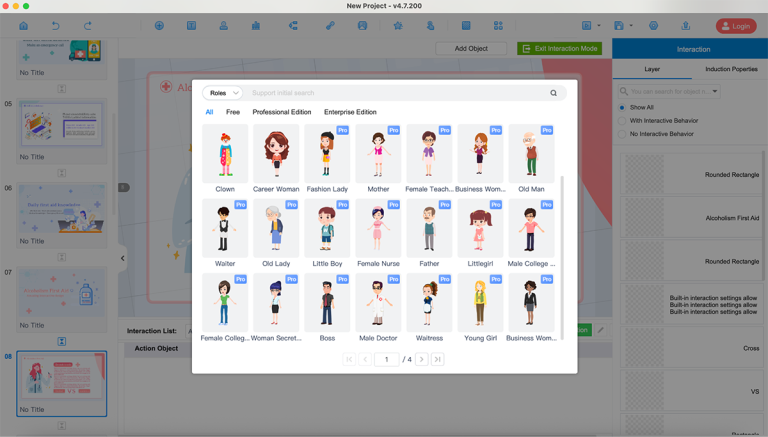The height and width of the screenshot is (437, 768).
Task: Show Professional Edition roles
Action: point(282,112)
